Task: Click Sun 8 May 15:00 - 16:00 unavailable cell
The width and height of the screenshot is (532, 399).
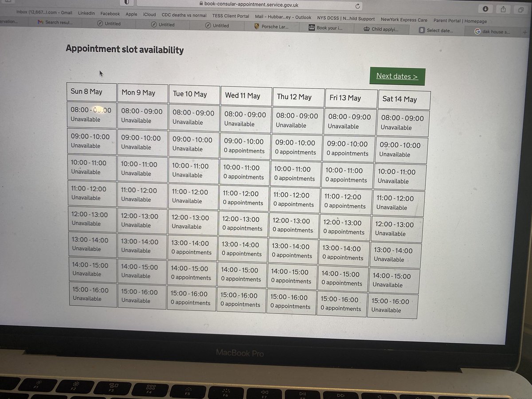Action: coord(93,294)
